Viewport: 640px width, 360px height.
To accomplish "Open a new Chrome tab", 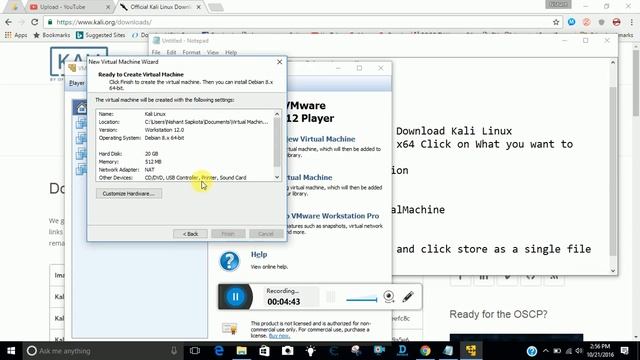I will 216,7.
